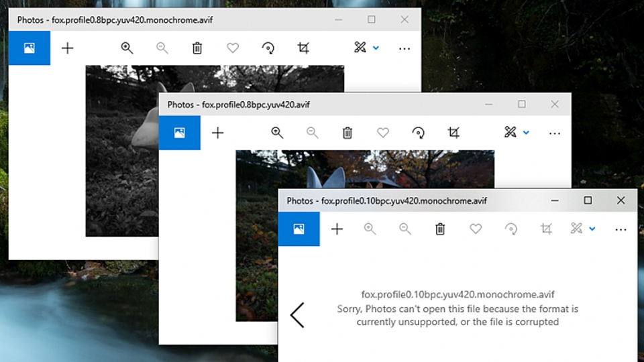Viewport: 644px width, 362px height.
Task: Click zoom in icon in the 10bpc window
Action: click(370, 229)
